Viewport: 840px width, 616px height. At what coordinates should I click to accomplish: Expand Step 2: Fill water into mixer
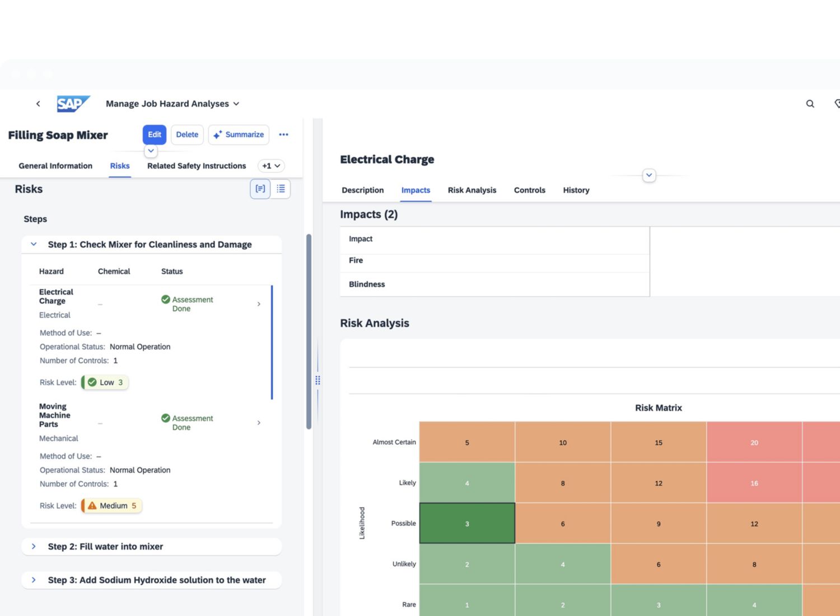pos(34,547)
